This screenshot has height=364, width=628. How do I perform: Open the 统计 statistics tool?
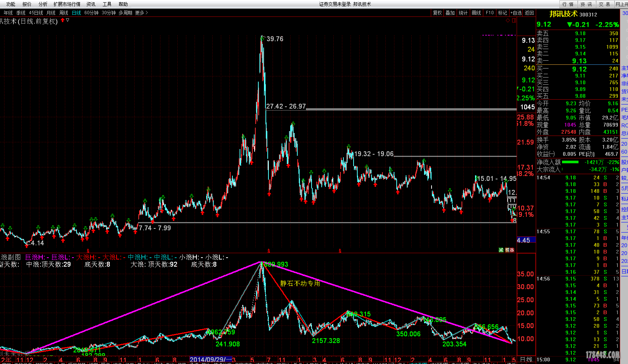coord(463,13)
